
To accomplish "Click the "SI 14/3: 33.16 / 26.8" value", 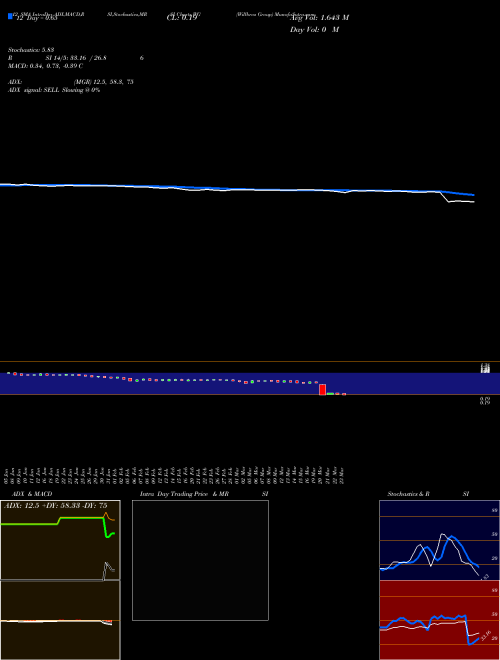I will pos(76,58).
